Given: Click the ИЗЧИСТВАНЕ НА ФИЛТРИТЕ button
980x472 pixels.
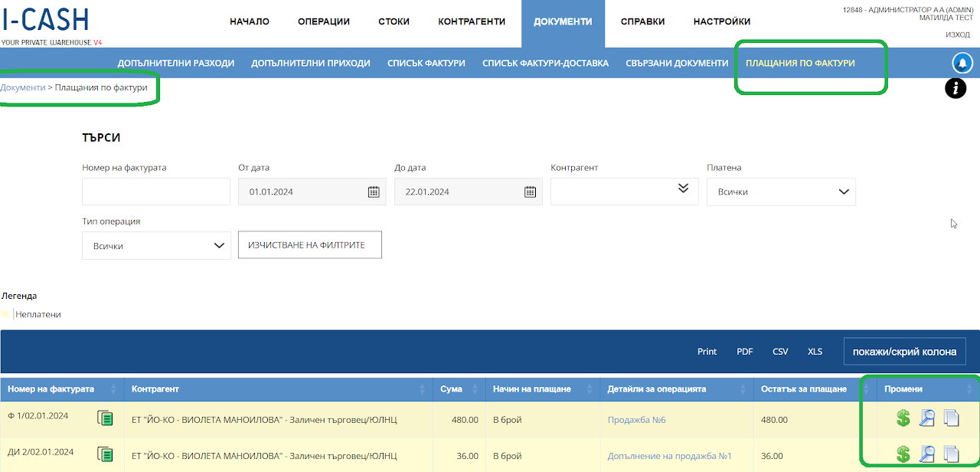Looking at the screenshot, I should tap(310, 245).
